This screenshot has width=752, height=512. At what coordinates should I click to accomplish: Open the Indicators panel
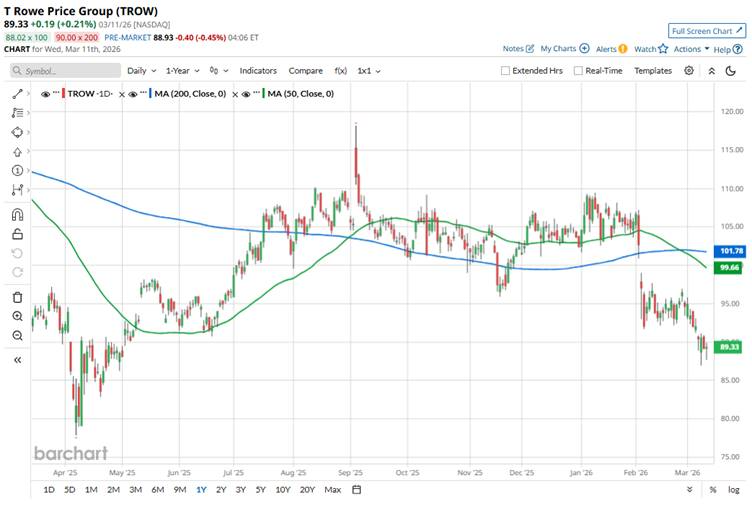pyautogui.click(x=258, y=71)
